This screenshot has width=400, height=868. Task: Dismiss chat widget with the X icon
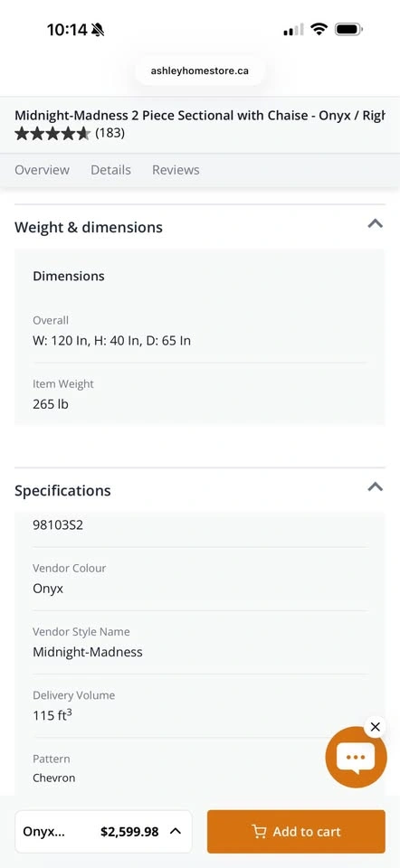point(375,727)
